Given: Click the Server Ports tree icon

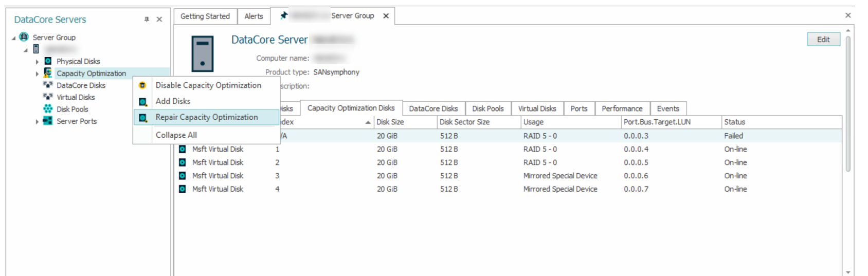Looking at the screenshot, I should pyautogui.click(x=48, y=121).
